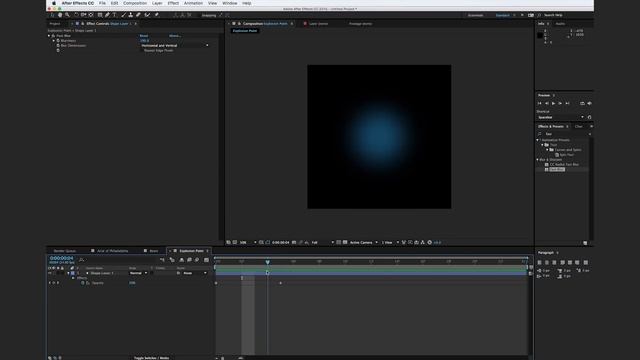Select the Puppet Pin tool
Screen dimensions: 640x360
tap(156, 15)
